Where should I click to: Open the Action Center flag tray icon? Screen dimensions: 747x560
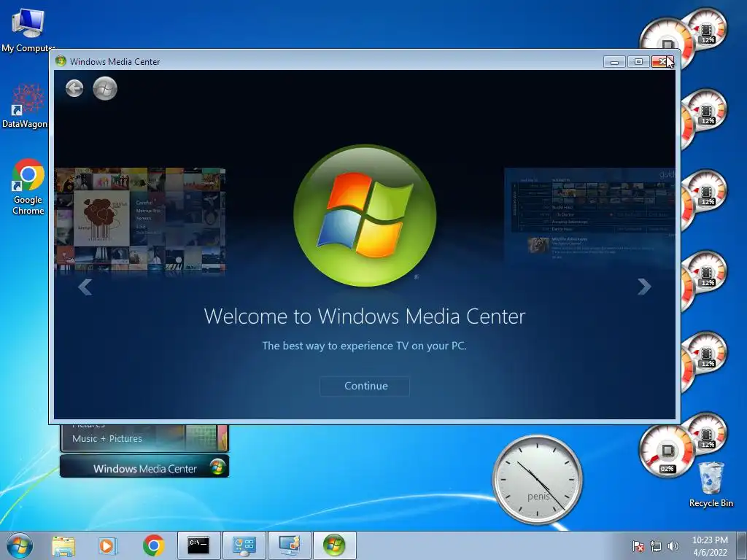[x=638, y=546]
